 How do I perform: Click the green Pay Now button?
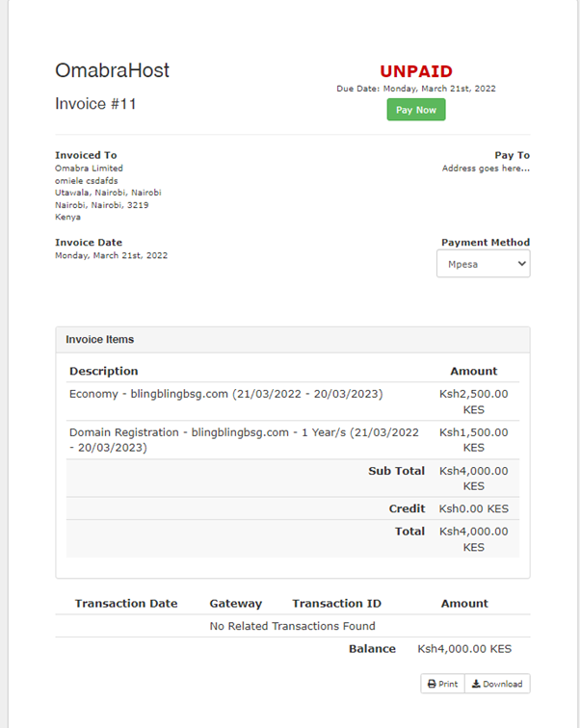click(x=416, y=110)
